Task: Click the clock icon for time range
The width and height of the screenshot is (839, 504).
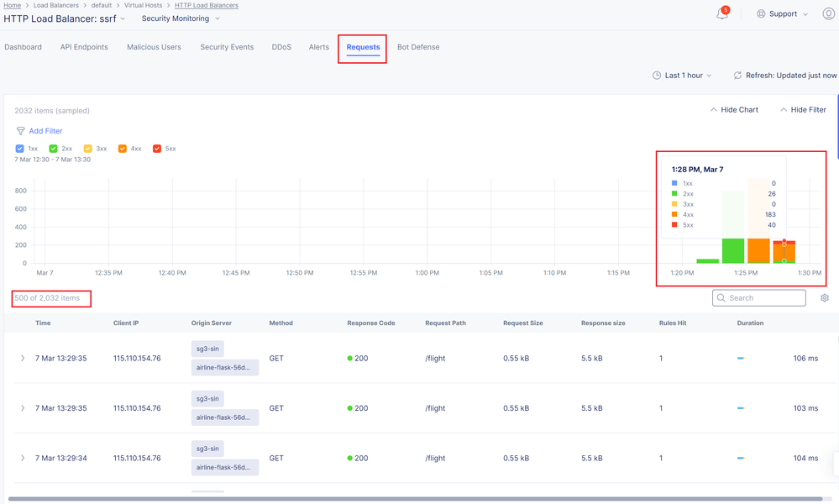Action: pyautogui.click(x=657, y=76)
